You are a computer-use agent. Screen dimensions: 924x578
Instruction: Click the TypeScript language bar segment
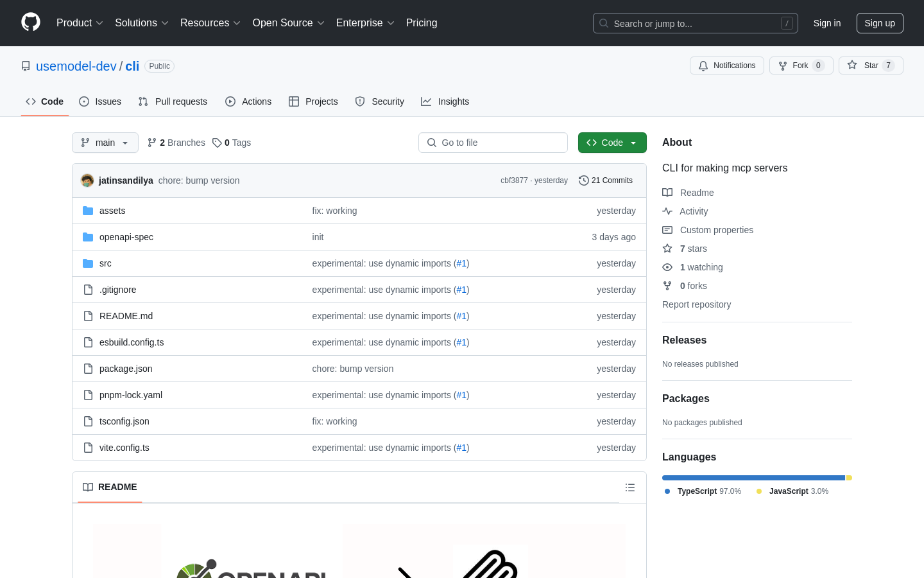753,478
